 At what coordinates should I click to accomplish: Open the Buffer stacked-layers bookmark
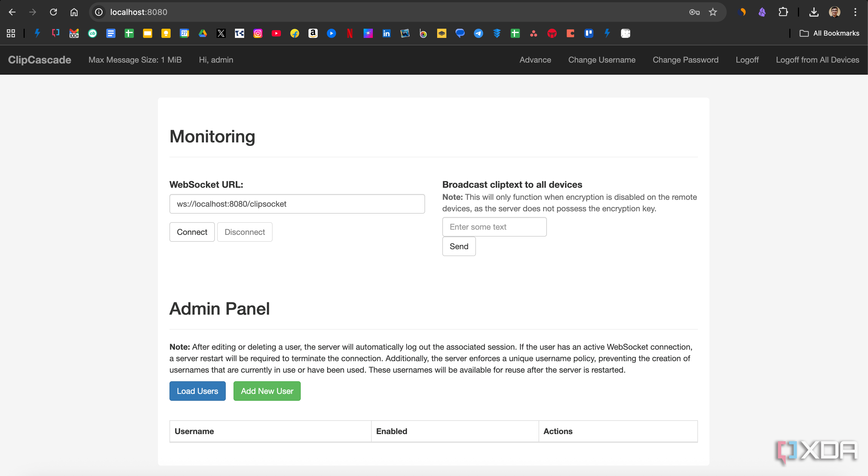[x=497, y=33]
